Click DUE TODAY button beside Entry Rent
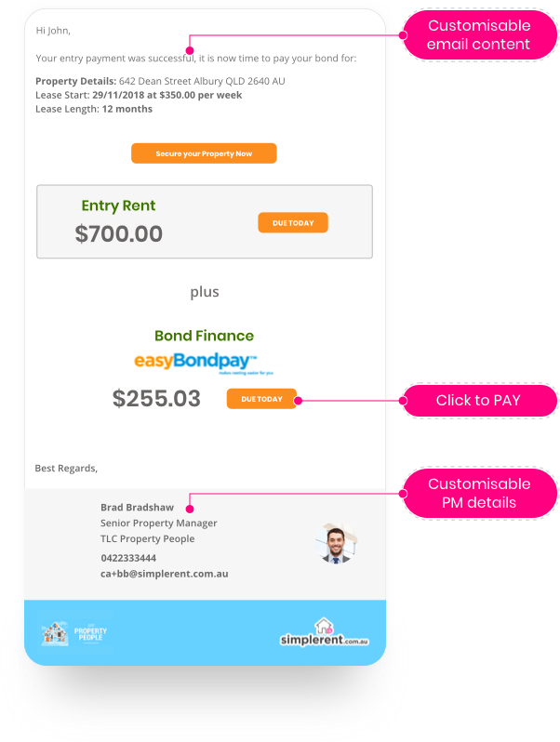560x742 pixels. tap(292, 222)
